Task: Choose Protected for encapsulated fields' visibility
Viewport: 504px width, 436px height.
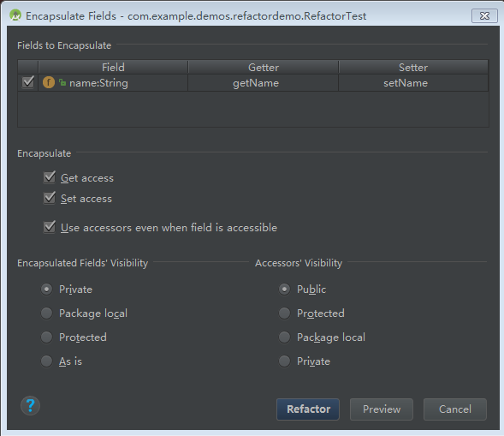Action: click(x=46, y=337)
